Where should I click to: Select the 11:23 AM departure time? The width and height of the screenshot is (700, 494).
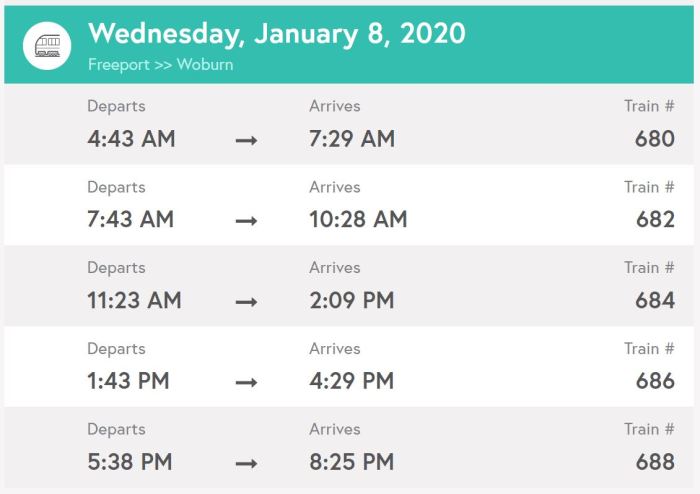(x=134, y=301)
